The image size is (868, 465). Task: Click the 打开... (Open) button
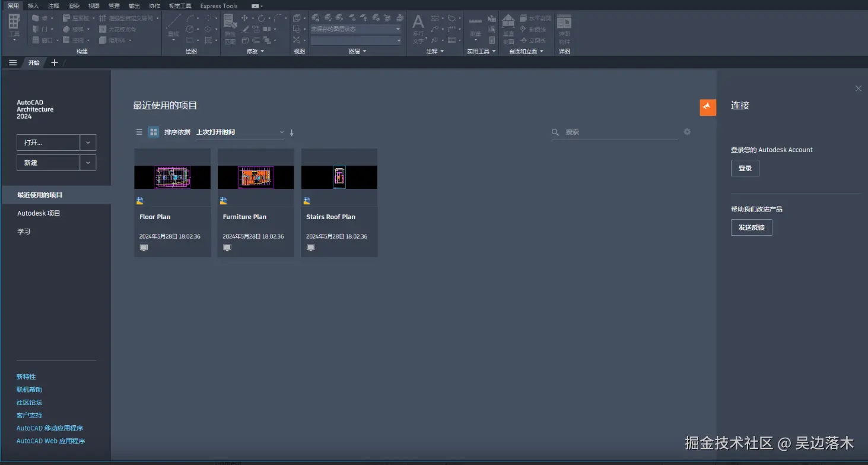[x=49, y=143]
